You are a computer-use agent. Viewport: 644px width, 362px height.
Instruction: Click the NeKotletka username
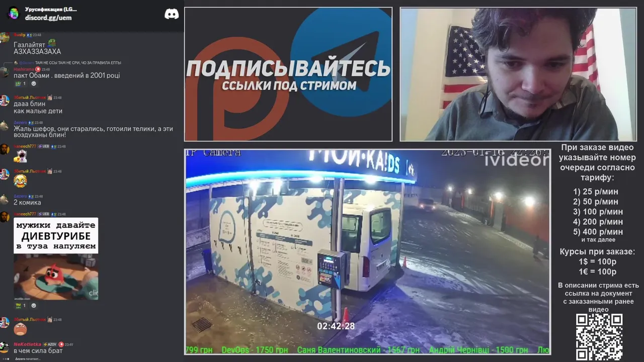[x=27, y=344]
